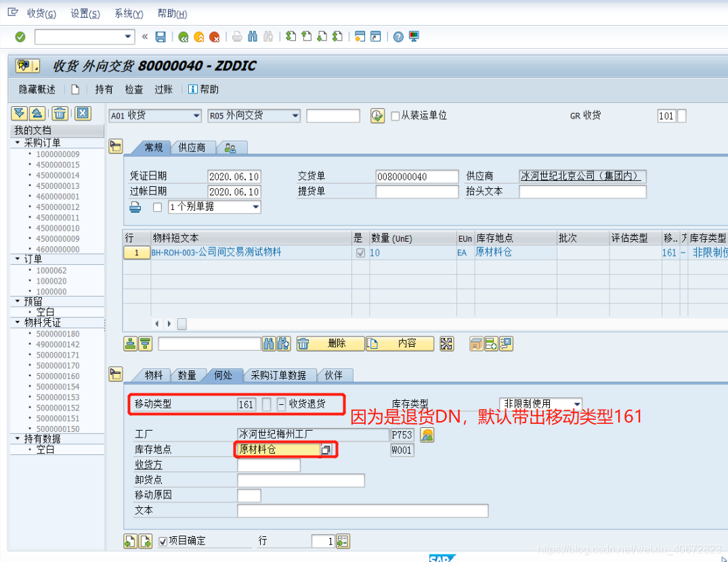
Task: Switch to the 物料 detail tab
Action: (x=154, y=375)
